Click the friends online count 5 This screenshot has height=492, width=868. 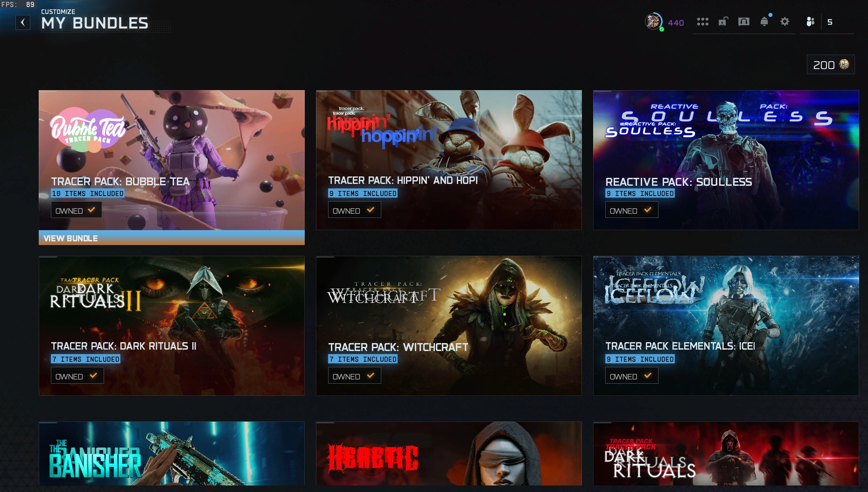(x=830, y=22)
